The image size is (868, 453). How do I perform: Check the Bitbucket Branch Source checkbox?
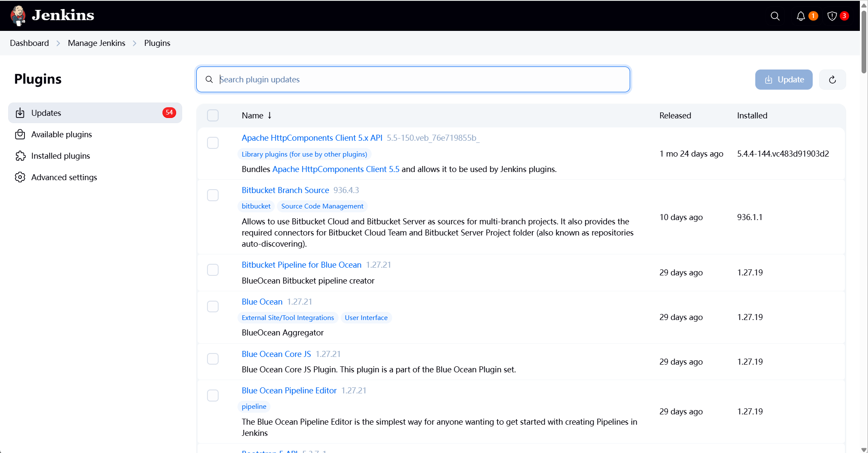point(213,195)
